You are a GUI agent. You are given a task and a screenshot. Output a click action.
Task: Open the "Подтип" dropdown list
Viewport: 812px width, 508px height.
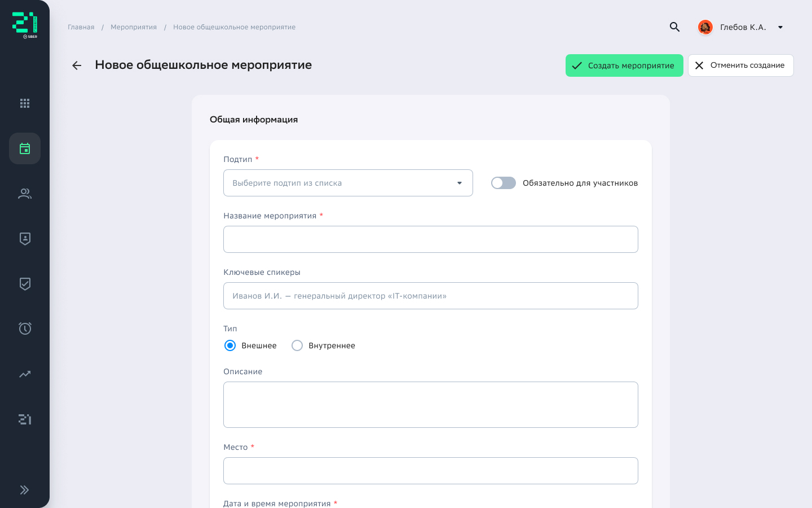[x=348, y=183]
